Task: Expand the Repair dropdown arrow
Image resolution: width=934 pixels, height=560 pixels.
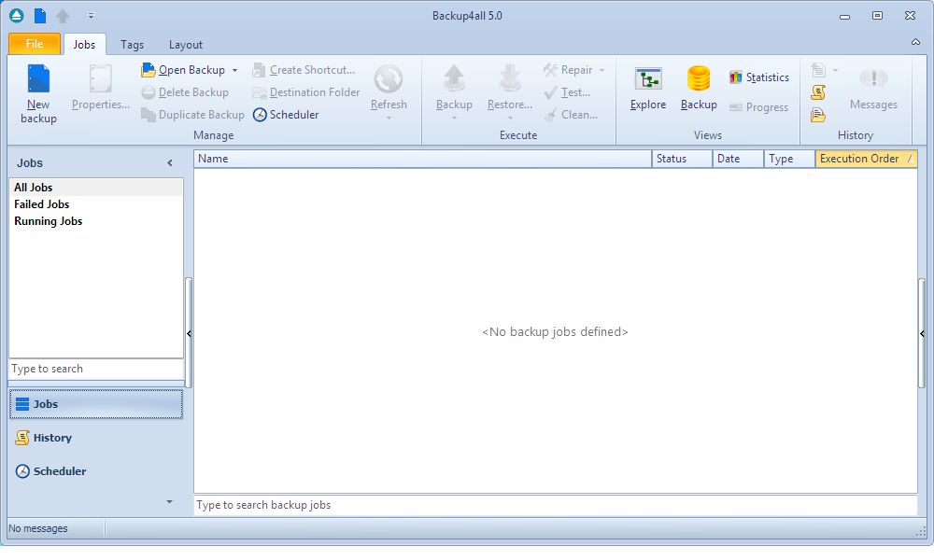Action: [602, 70]
